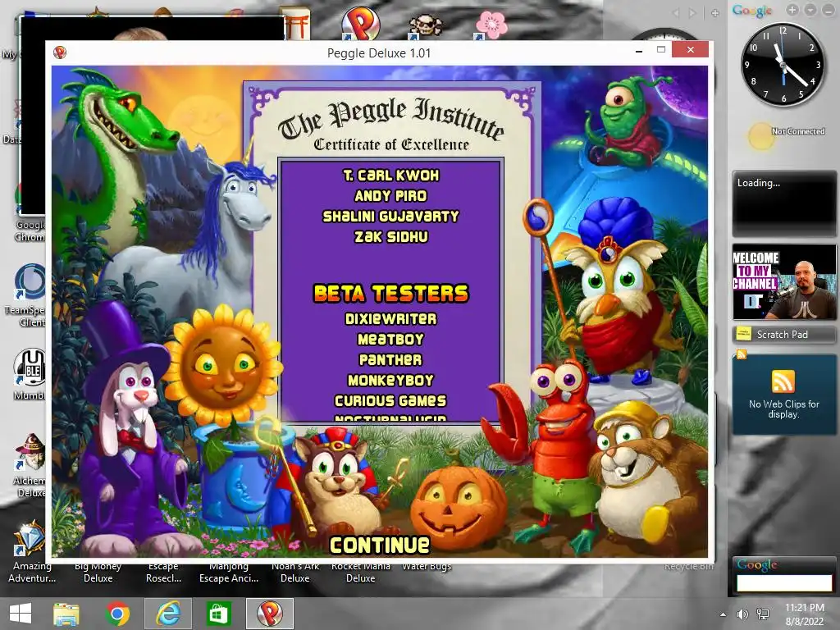Select Mahjong Escape desktop label

[x=229, y=573]
